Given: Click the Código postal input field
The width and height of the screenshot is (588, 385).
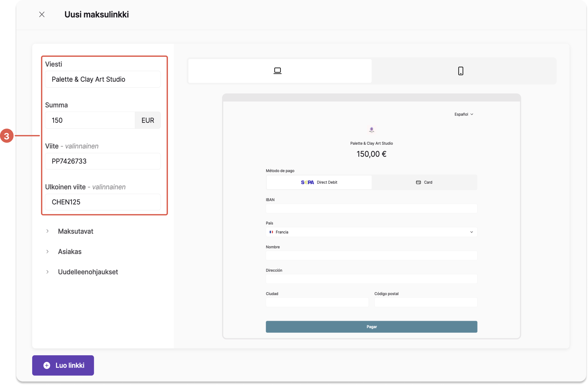Looking at the screenshot, I should click(426, 303).
